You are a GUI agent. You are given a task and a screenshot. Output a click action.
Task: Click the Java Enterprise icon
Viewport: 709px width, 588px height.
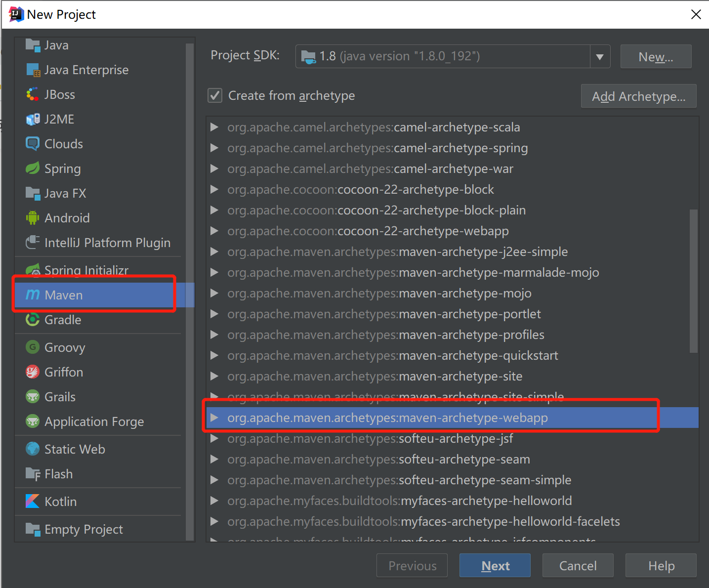33,70
